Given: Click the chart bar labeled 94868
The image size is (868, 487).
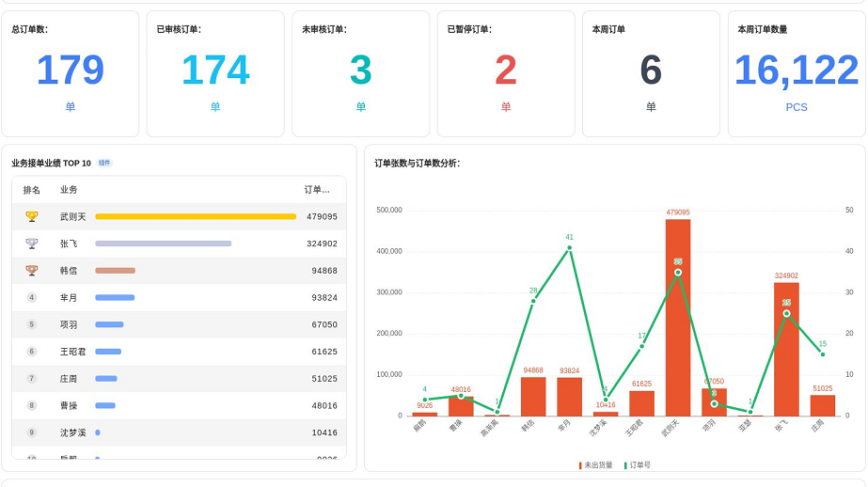Looking at the screenshot, I should [533, 397].
